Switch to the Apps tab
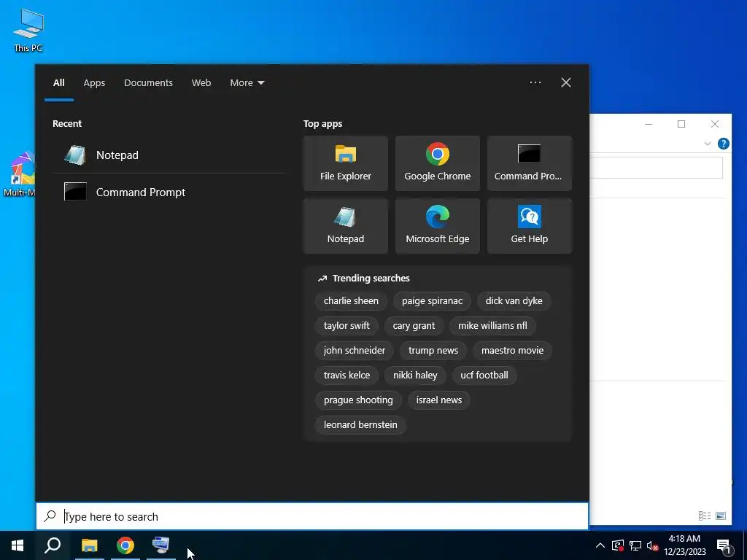 pos(94,82)
